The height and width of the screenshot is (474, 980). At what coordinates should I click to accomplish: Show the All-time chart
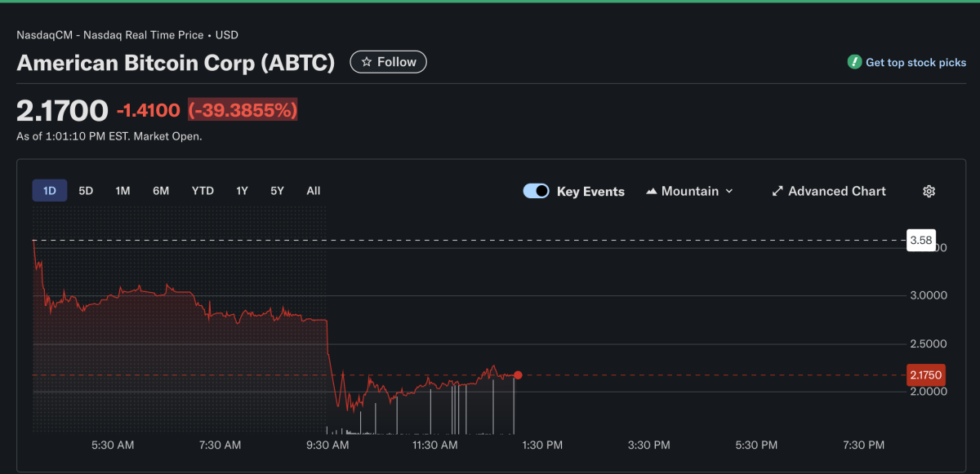click(313, 190)
